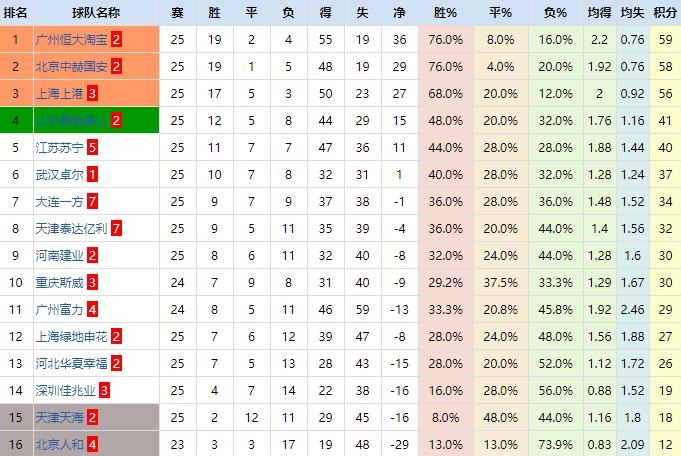The height and width of the screenshot is (456, 681).
Task: Open the 北京中赫国安 team link
Action: pyautogui.click(x=72, y=67)
